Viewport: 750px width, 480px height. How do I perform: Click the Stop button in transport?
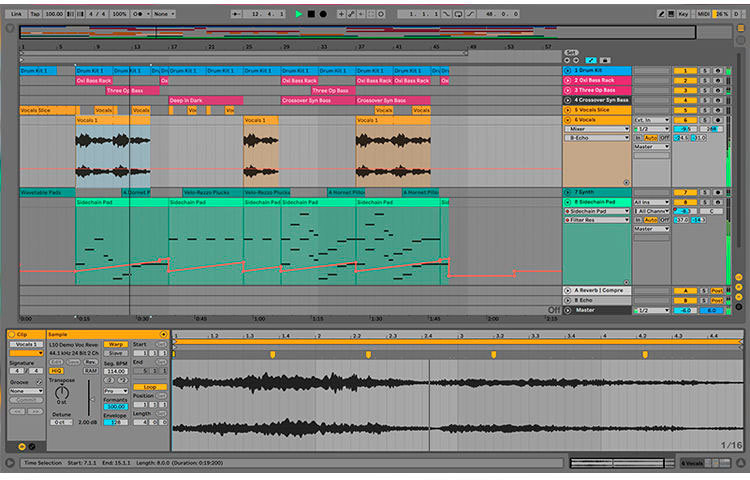click(x=310, y=14)
